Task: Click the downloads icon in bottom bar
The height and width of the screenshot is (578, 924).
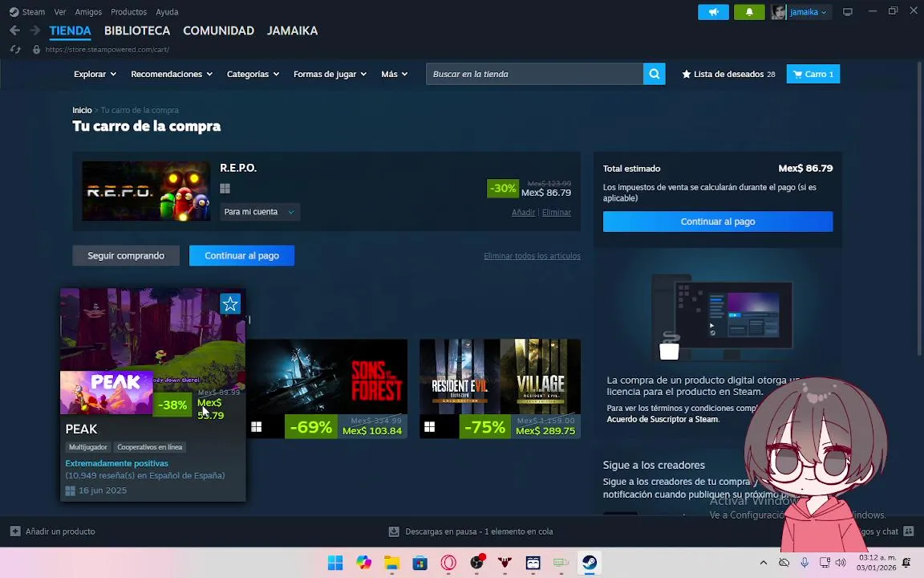Action: tap(394, 531)
